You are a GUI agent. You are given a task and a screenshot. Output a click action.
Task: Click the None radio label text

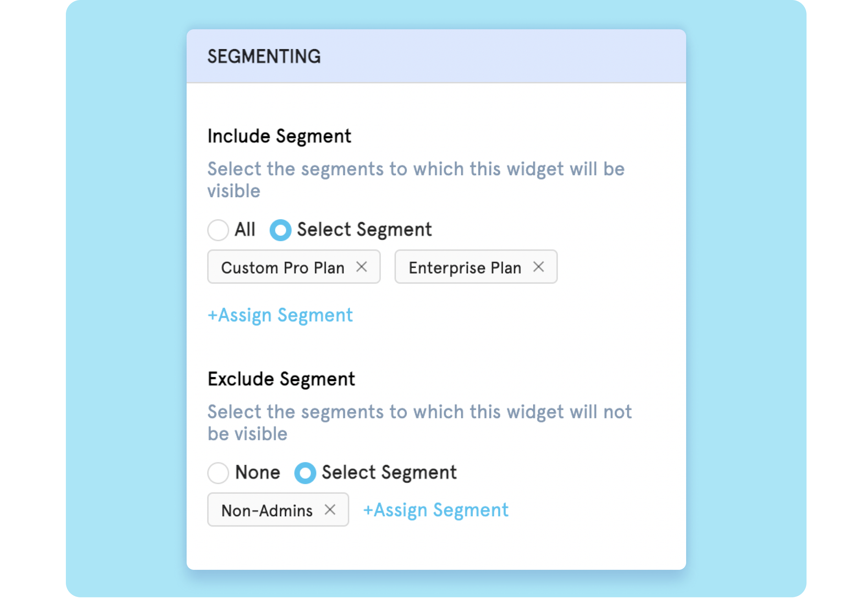(x=257, y=472)
